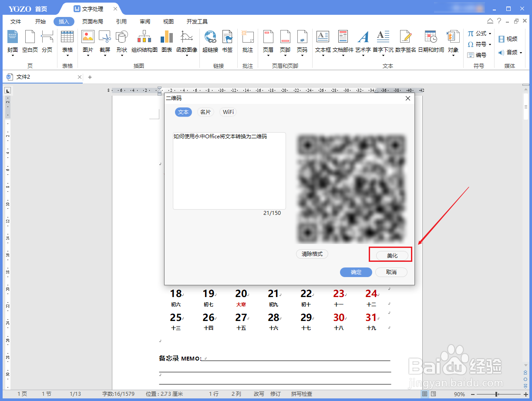Insert a cover page (封面)
Screen dimensions: 532x401
click(x=13, y=43)
